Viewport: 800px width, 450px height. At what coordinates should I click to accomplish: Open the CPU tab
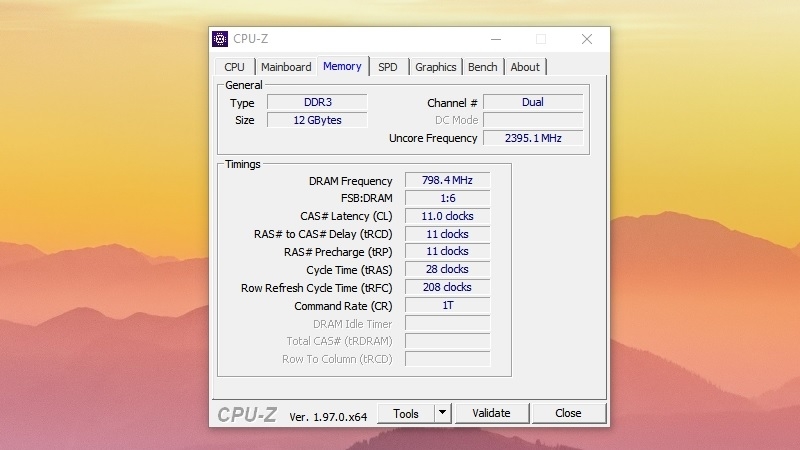(x=234, y=67)
